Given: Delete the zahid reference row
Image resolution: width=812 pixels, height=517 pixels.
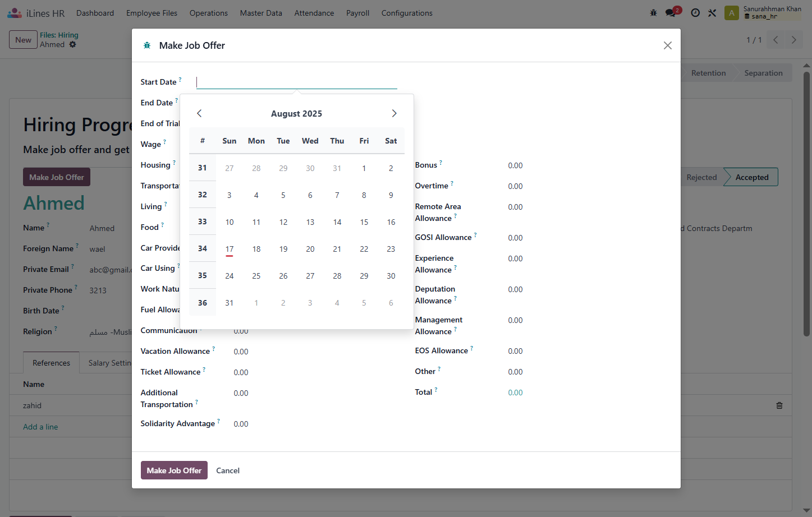Looking at the screenshot, I should (779, 405).
